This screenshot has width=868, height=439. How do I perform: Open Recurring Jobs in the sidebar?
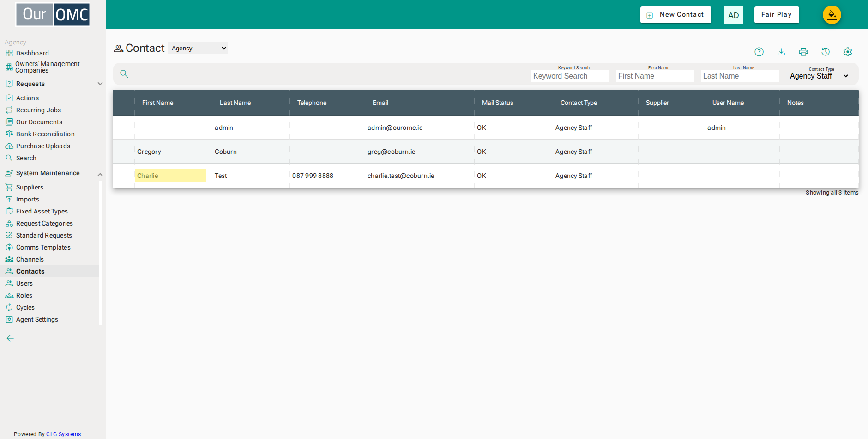click(x=38, y=110)
